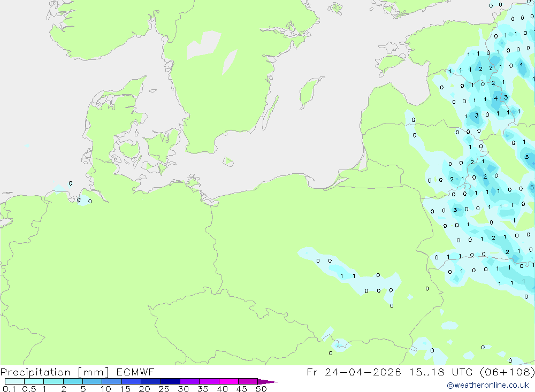Click the legend label '30'
The height and width of the screenshot is (392, 535).
[x=184, y=389]
